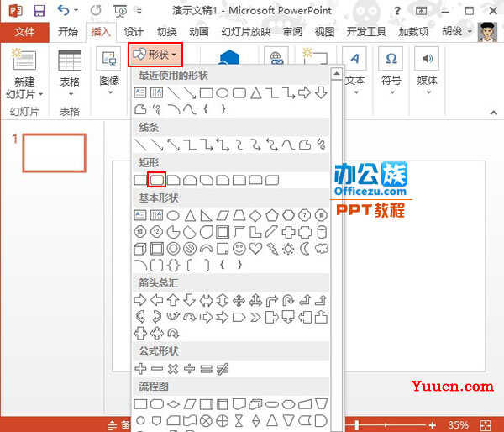Switch to the 开始 Home tab
504x432 pixels.
pos(68,32)
